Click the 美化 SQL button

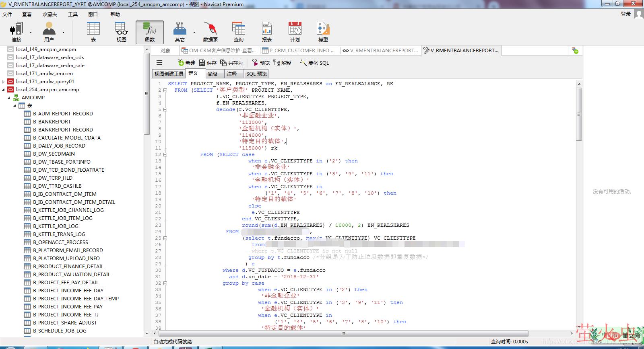[314, 63]
